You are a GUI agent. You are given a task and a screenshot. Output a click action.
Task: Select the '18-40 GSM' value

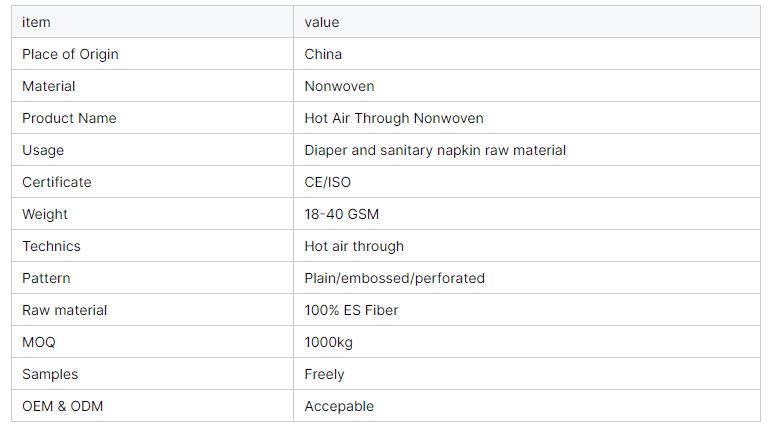click(342, 214)
